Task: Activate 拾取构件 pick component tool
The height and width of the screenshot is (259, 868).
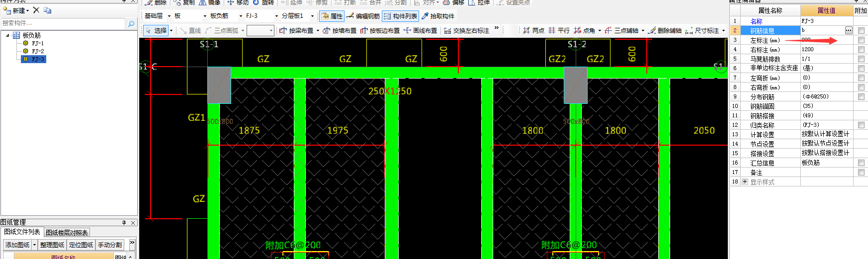Action: coord(438,16)
